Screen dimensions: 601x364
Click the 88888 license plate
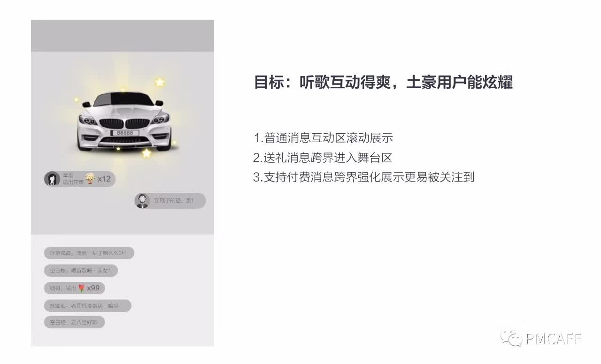coord(124,133)
